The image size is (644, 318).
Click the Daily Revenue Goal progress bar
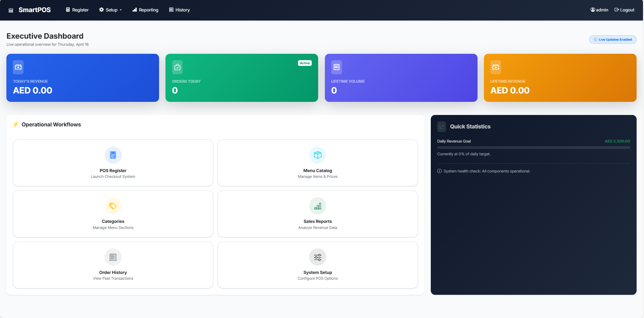[x=533, y=148]
